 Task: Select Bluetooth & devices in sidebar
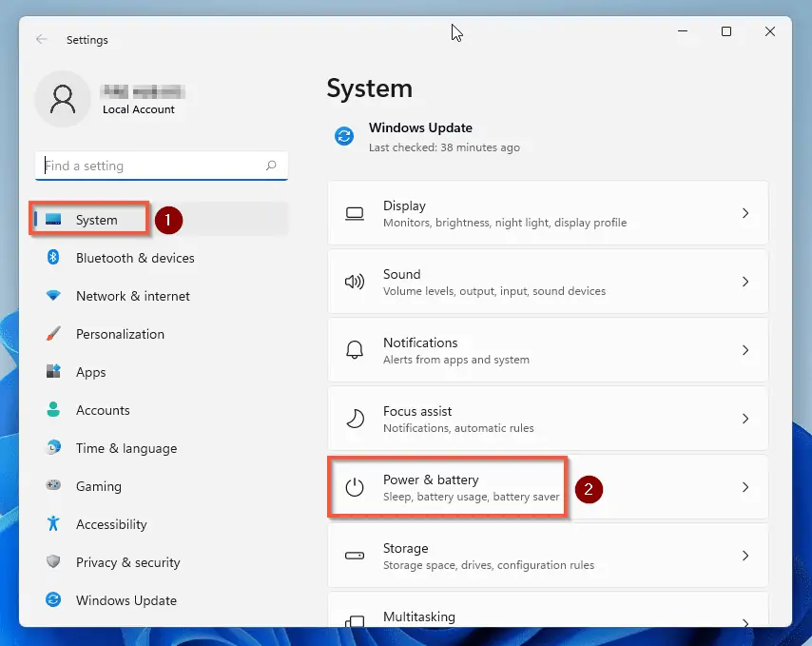[x=135, y=258]
